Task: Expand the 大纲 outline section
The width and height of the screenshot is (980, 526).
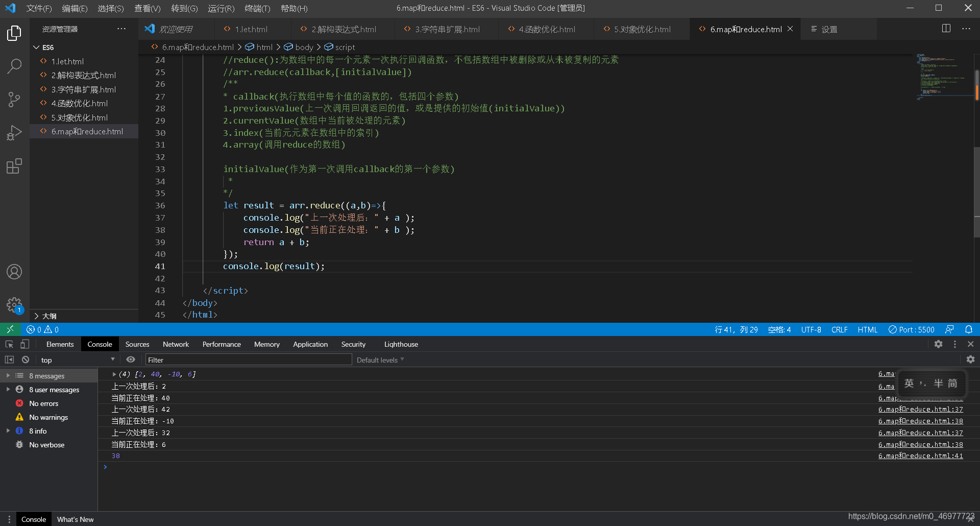Action: (36, 316)
